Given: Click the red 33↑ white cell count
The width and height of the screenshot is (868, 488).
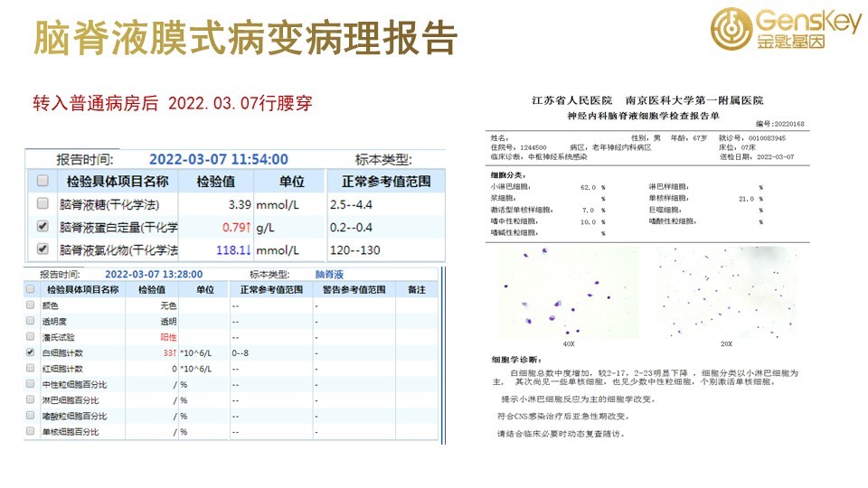Looking at the screenshot, I should click(x=169, y=353).
